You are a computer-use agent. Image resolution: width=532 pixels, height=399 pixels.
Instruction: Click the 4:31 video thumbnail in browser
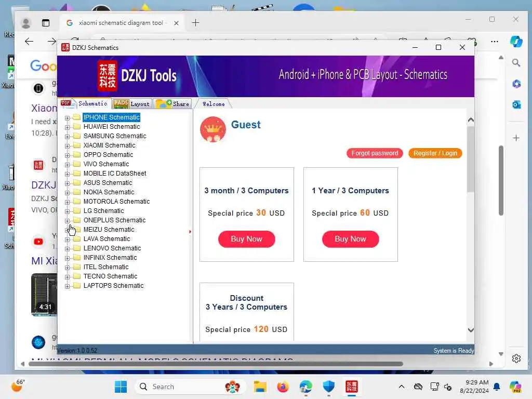tap(44, 295)
